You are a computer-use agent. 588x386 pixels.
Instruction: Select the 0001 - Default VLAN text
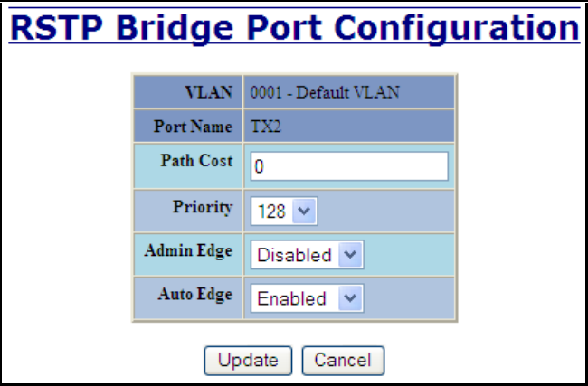click(x=325, y=91)
